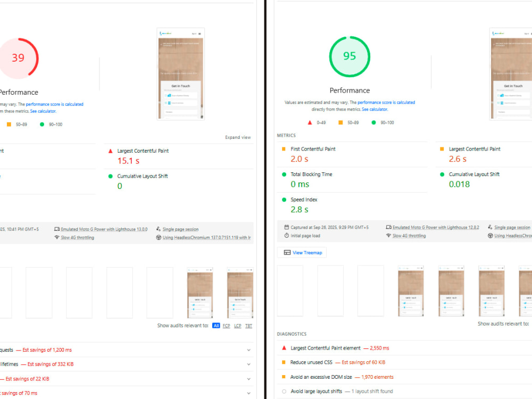Click green 90–100 legend swatch, 95-score report

tap(373, 123)
